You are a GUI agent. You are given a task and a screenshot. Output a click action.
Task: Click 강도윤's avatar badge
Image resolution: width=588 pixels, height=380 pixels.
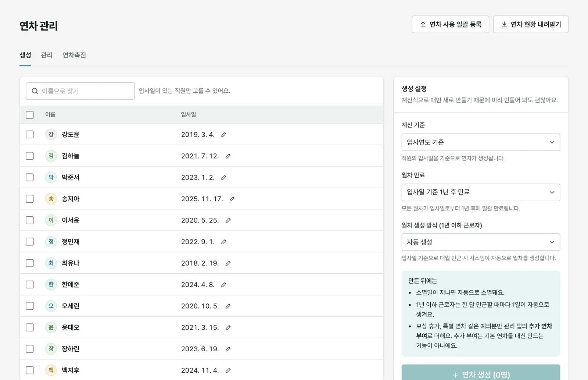pyautogui.click(x=51, y=134)
